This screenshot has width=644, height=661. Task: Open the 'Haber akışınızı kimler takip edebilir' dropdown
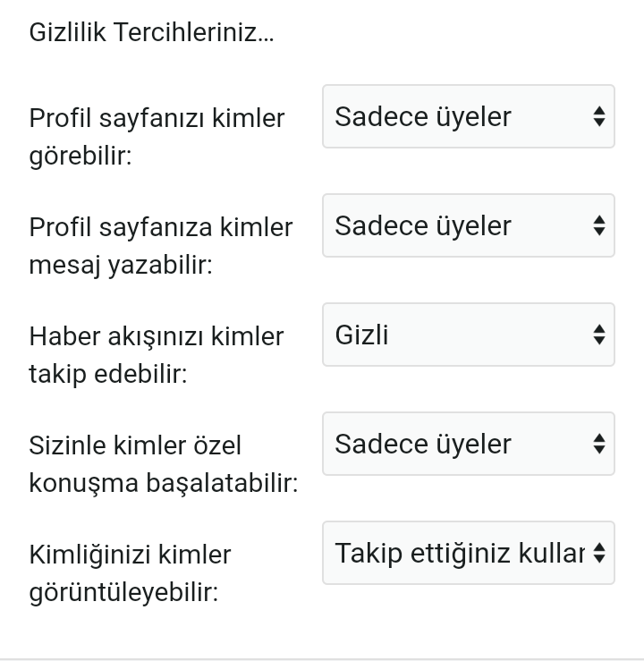(468, 335)
